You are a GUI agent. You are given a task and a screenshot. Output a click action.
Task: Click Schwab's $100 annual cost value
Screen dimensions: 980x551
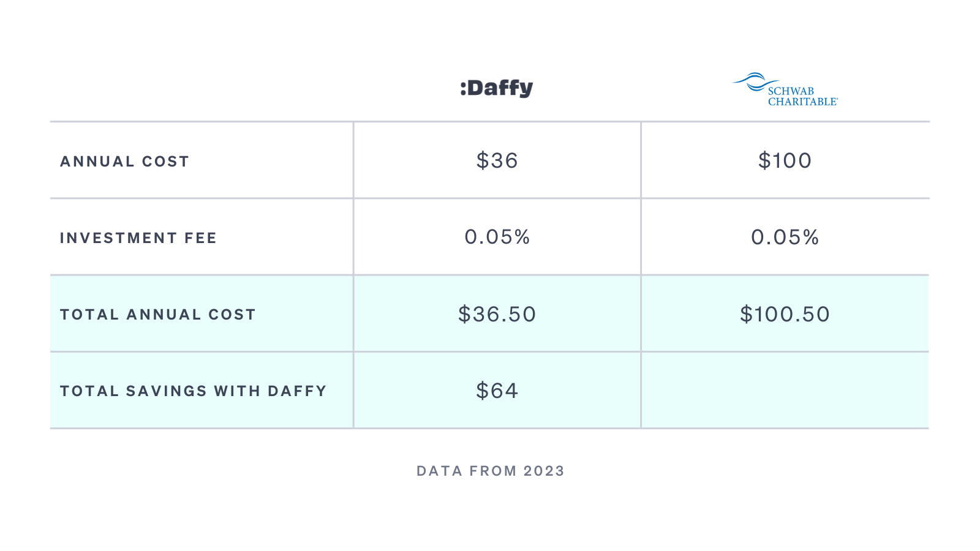785,160
